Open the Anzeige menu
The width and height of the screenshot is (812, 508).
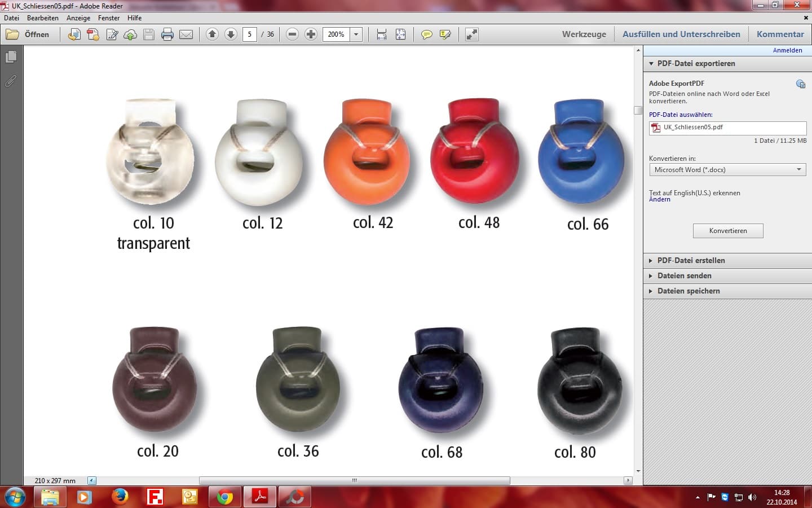click(78, 18)
